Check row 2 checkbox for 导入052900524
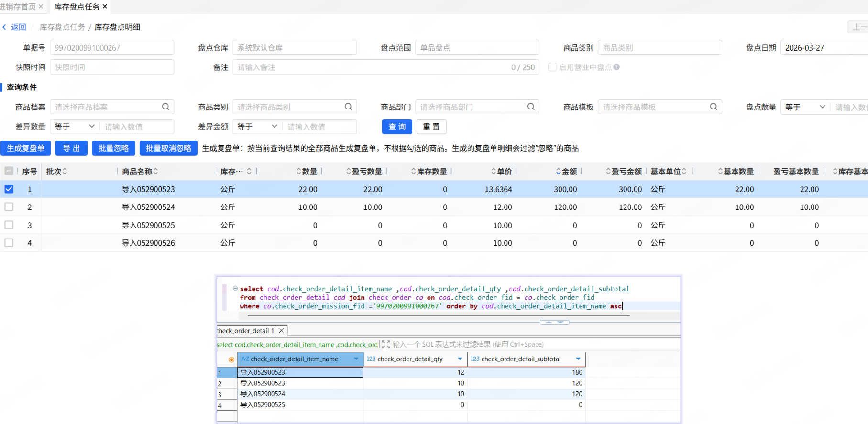 click(x=9, y=207)
